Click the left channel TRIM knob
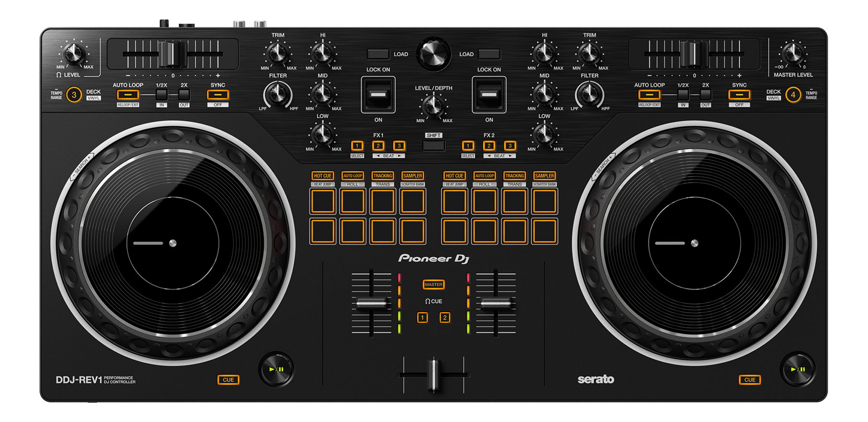The image size is (868, 422). pyautogui.click(x=278, y=53)
